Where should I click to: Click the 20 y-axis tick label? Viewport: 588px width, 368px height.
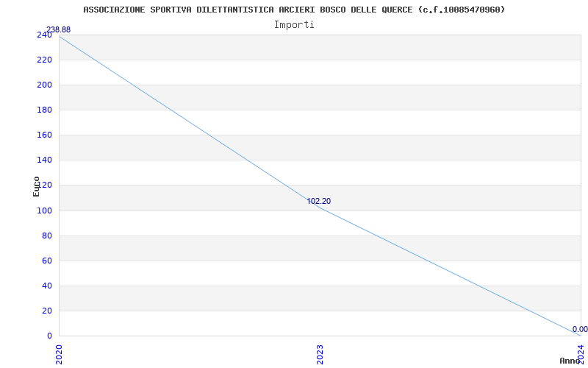[46, 311]
